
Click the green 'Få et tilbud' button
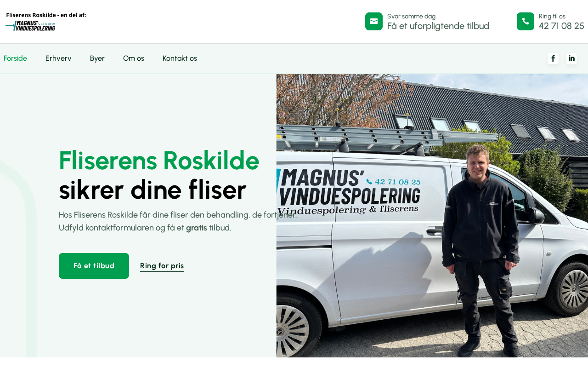(94, 266)
